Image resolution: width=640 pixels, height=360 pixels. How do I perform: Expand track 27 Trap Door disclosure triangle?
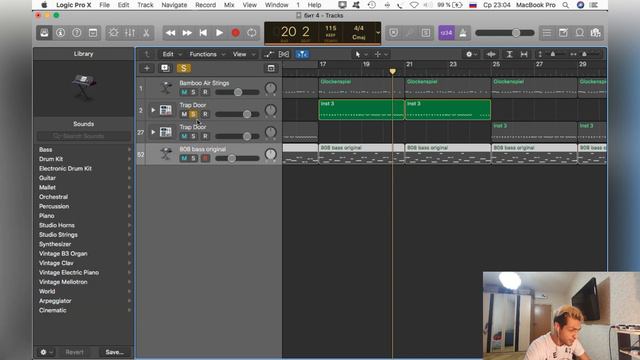(x=153, y=132)
